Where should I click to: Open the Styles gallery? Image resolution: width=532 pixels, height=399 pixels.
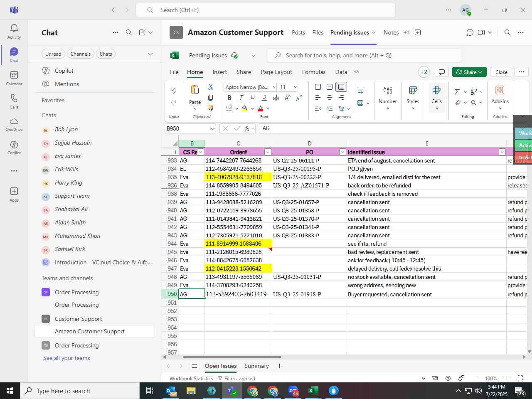tap(413, 98)
